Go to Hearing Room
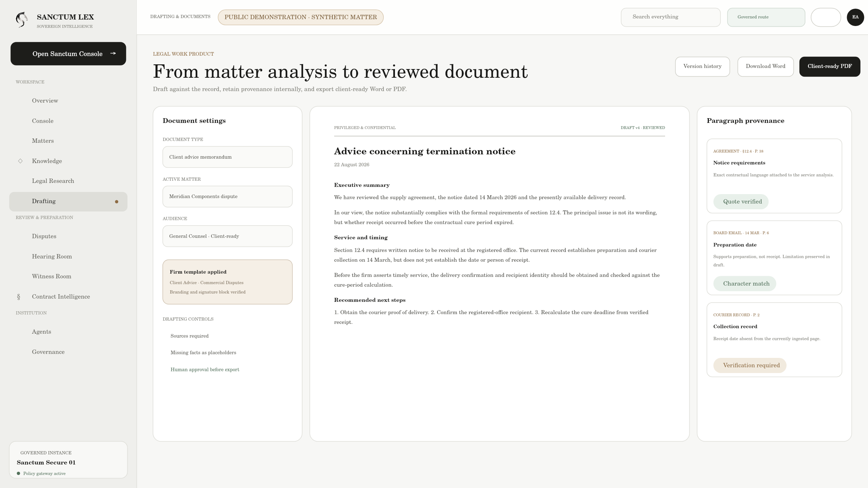 pos(68,257)
